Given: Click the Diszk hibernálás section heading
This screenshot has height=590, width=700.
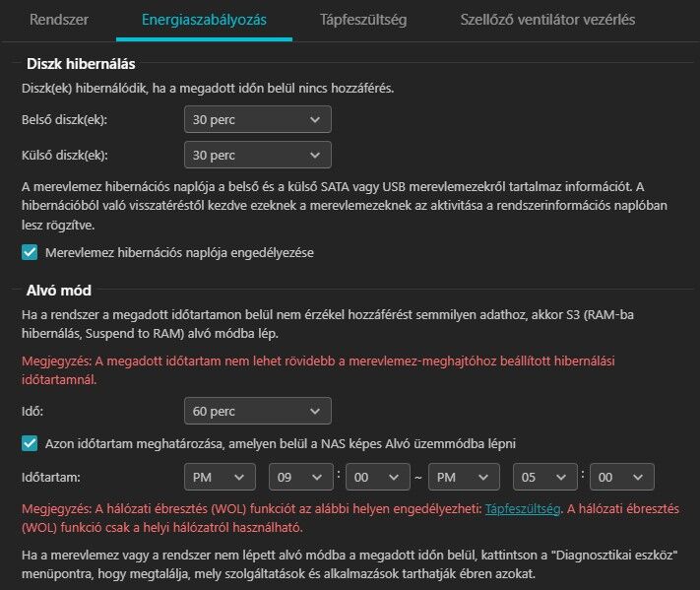Looking at the screenshot, I should 81,64.
